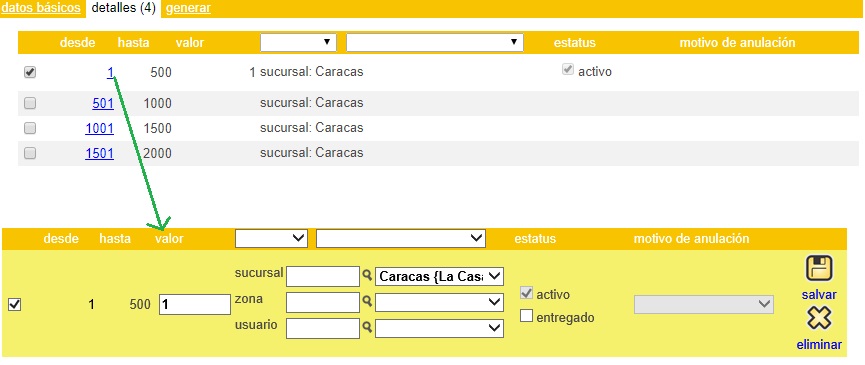The image size is (865, 365).
Task: Open the usuario dropdown list
Action: click(439, 329)
